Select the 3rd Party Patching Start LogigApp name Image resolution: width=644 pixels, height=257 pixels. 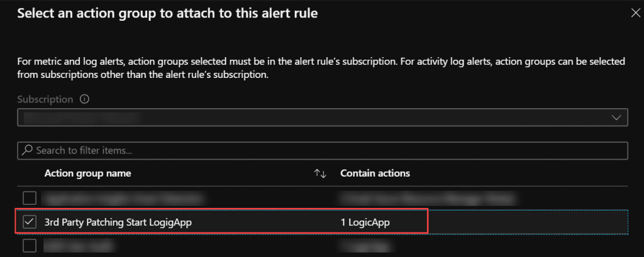[118, 222]
